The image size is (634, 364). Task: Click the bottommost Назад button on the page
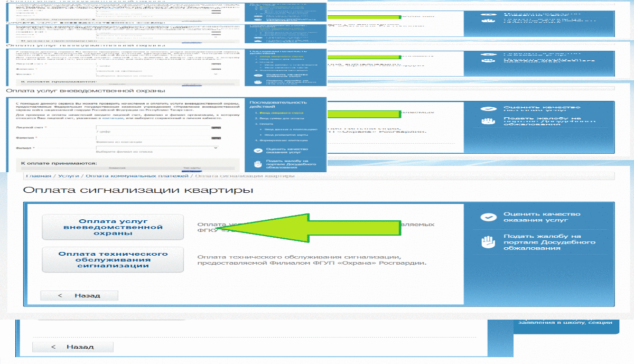click(72, 347)
